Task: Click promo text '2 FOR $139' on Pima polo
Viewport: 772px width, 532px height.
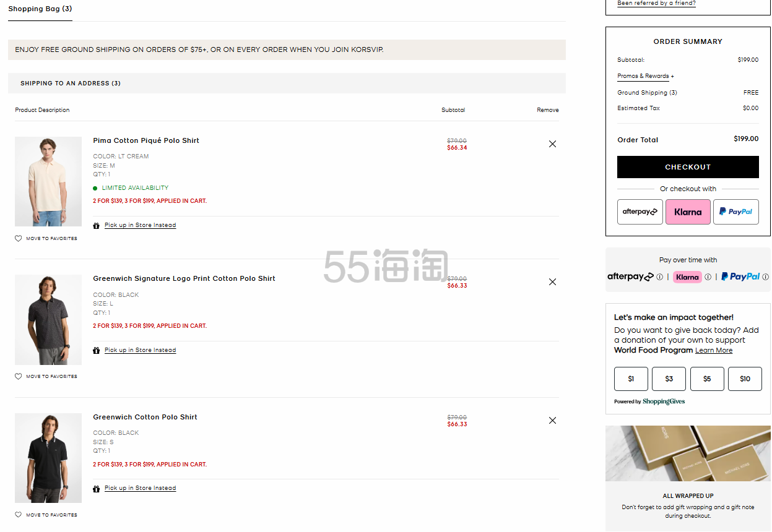Action: click(150, 201)
